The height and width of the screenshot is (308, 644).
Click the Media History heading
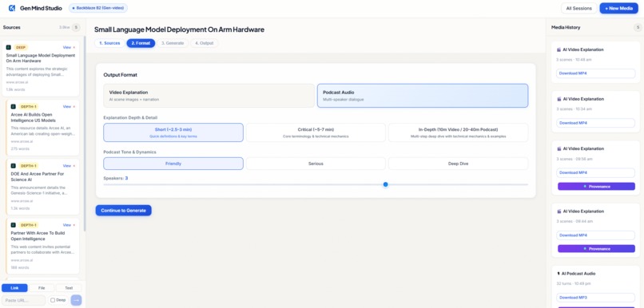[x=566, y=27]
